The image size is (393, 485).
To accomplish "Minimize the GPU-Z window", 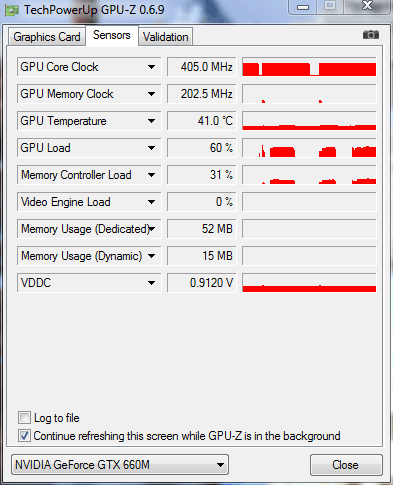I will tap(303, 7).
